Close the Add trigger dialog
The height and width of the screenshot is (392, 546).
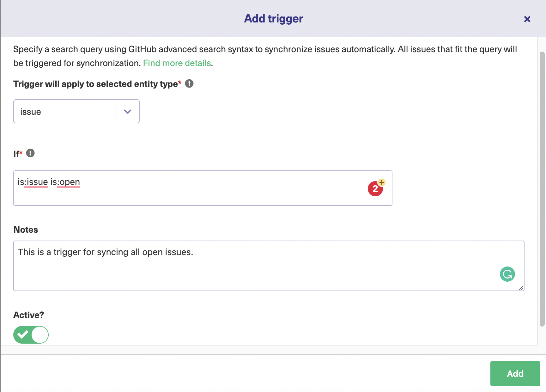pyautogui.click(x=527, y=19)
